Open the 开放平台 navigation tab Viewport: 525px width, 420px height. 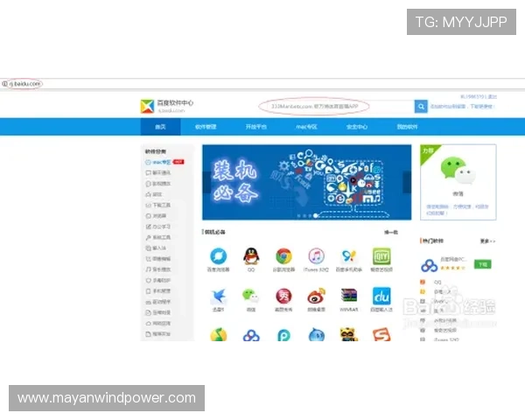coord(255,127)
